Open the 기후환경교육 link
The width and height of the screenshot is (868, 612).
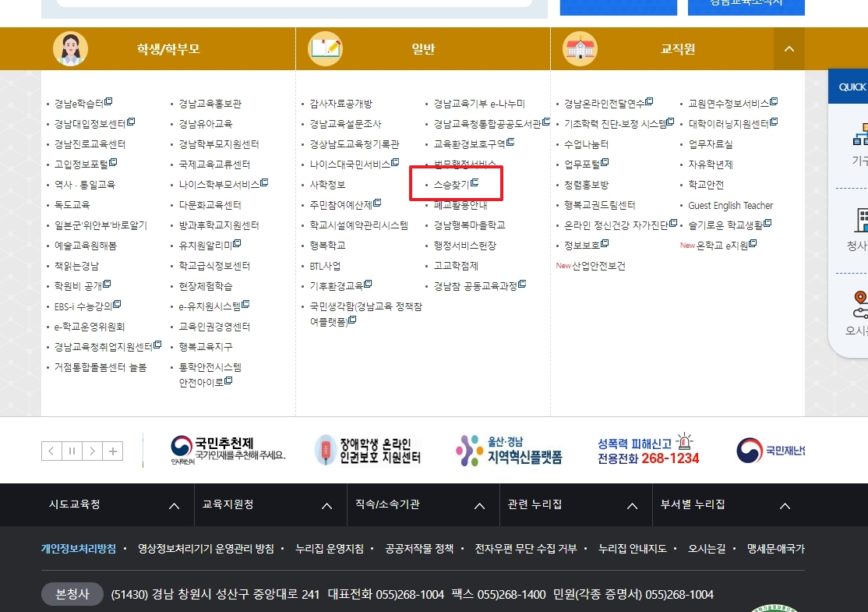[340, 286]
